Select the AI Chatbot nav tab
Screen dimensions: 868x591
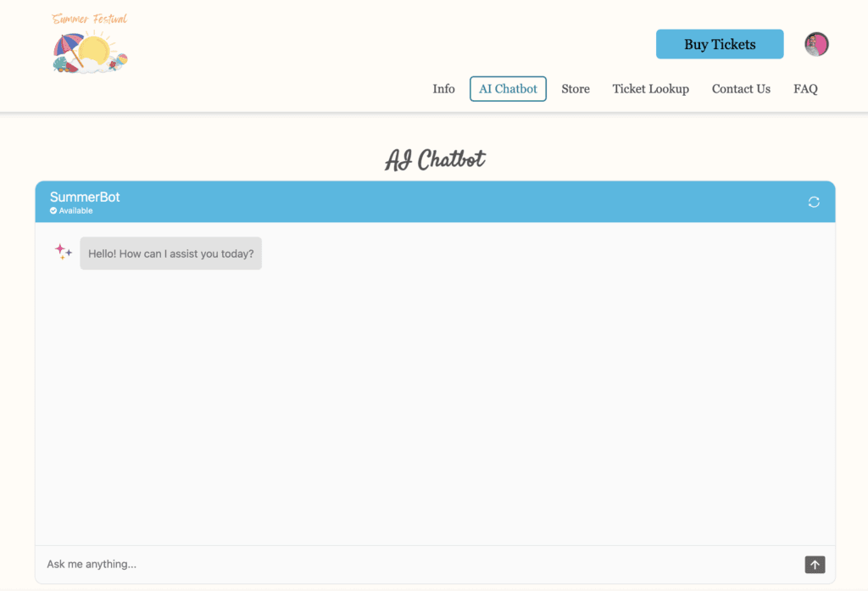tap(508, 89)
